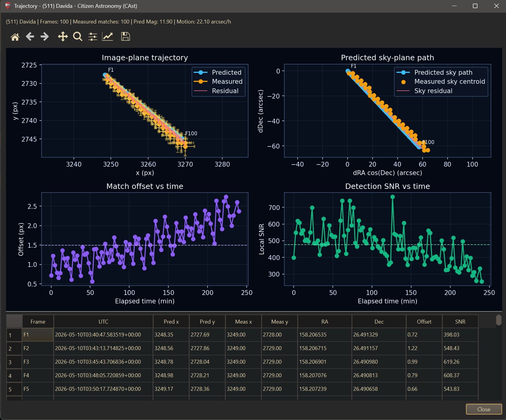Click the app icon in title bar
506x420 pixels.
[x=8, y=6]
